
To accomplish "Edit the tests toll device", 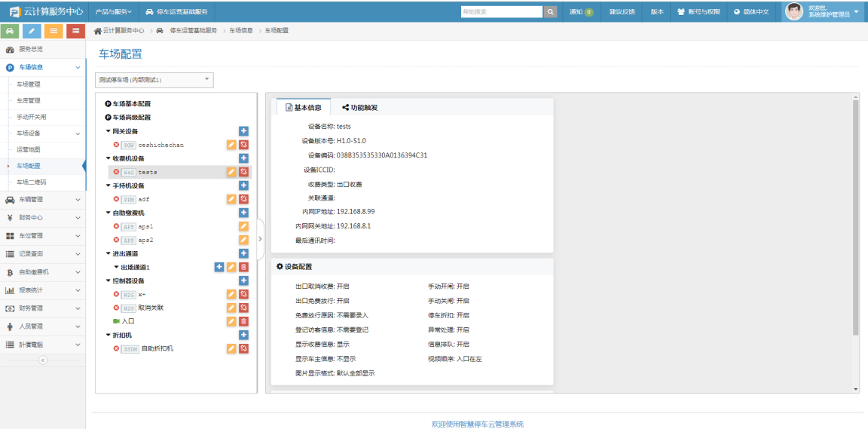I will 231,172.
